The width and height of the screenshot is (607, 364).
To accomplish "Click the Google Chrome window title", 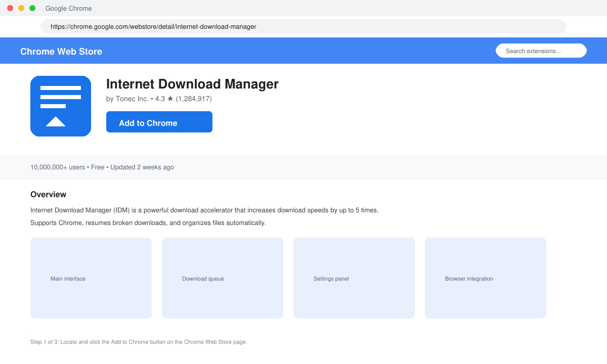I will coord(69,9).
